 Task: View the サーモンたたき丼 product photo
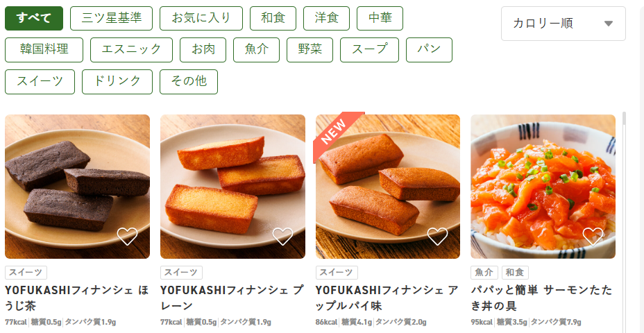coord(543,187)
